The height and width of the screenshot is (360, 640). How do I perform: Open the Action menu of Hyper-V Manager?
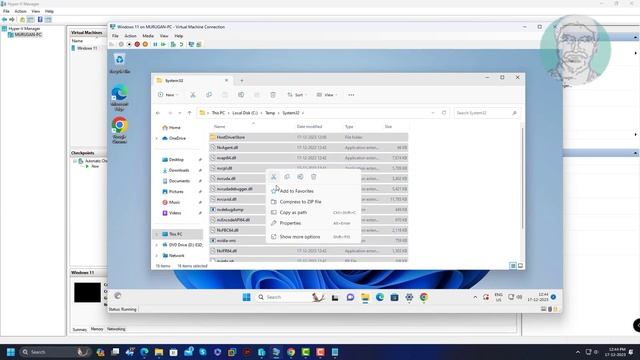(20, 11)
